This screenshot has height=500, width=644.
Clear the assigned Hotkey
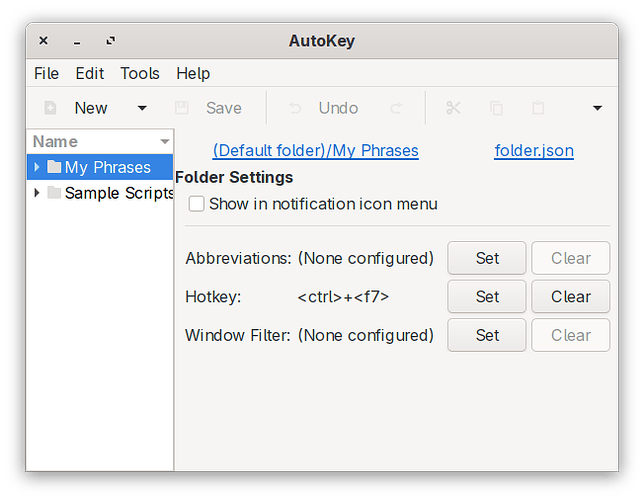coord(570,296)
